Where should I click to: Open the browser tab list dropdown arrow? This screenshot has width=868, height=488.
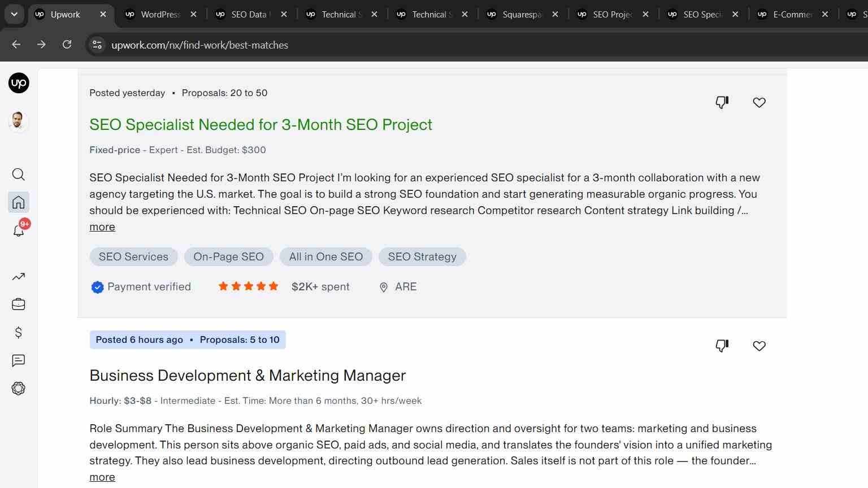point(14,14)
